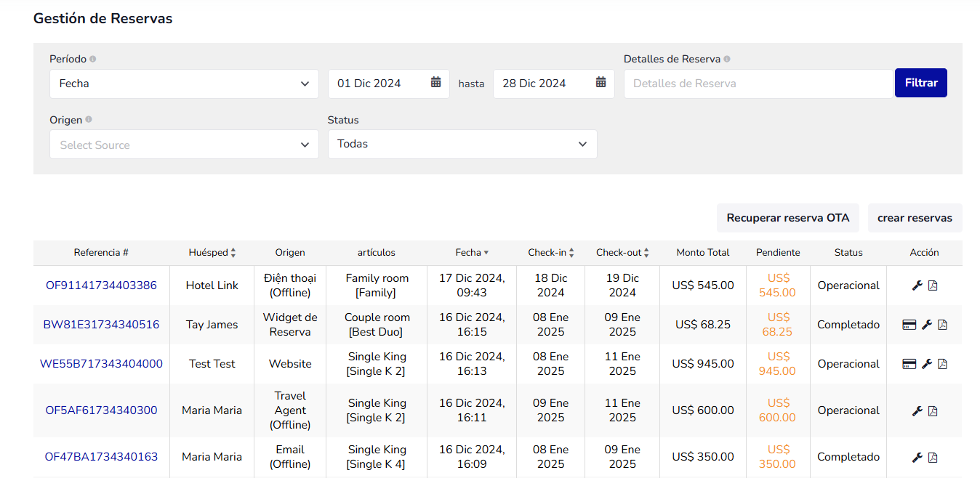Click the artículos column header

pyautogui.click(x=377, y=253)
